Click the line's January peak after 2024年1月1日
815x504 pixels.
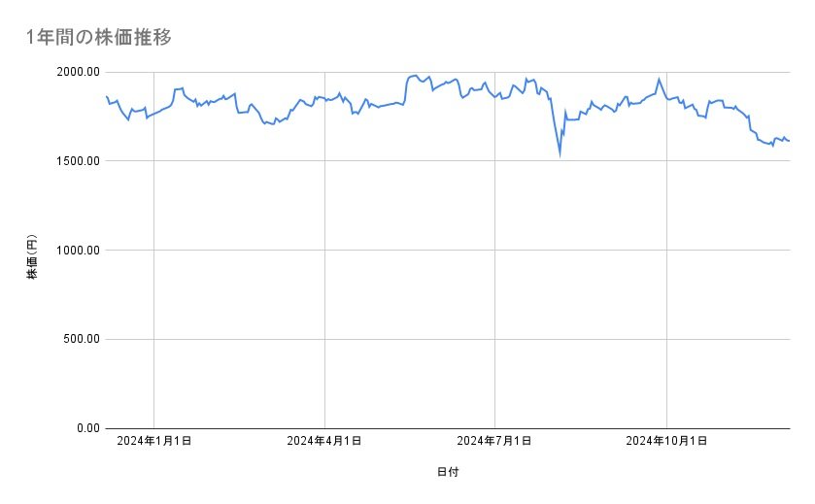(x=180, y=88)
